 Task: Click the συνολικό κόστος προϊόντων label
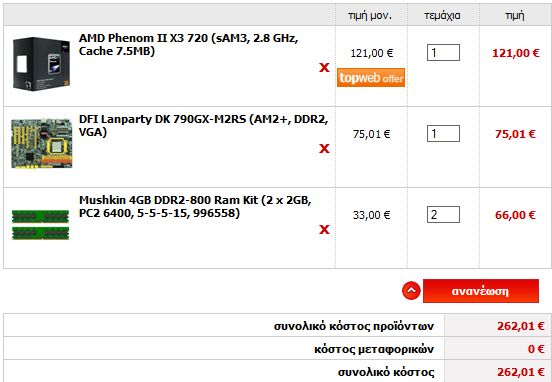(354, 326)
